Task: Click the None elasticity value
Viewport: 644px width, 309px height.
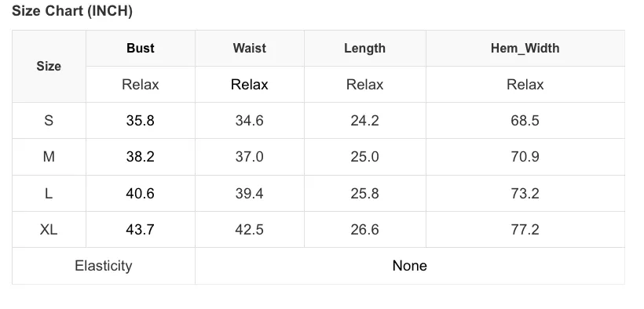Action: coord(409,266)
